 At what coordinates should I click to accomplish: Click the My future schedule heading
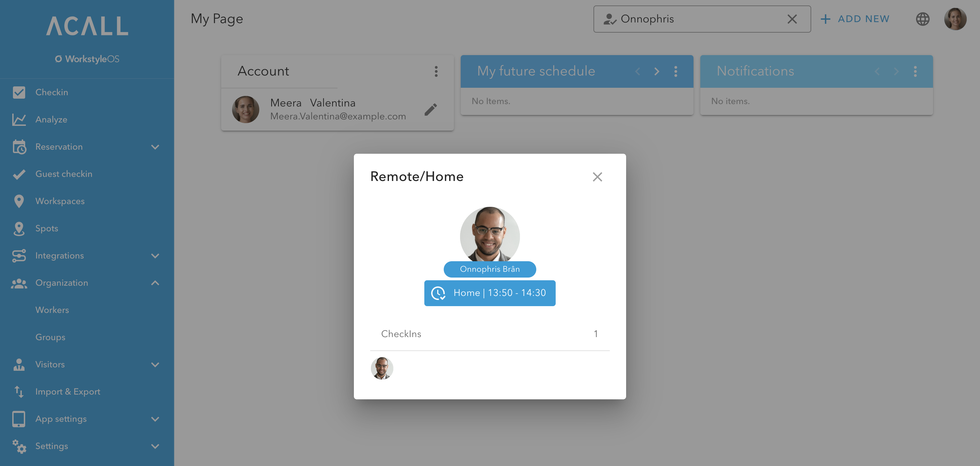[536, 71]
